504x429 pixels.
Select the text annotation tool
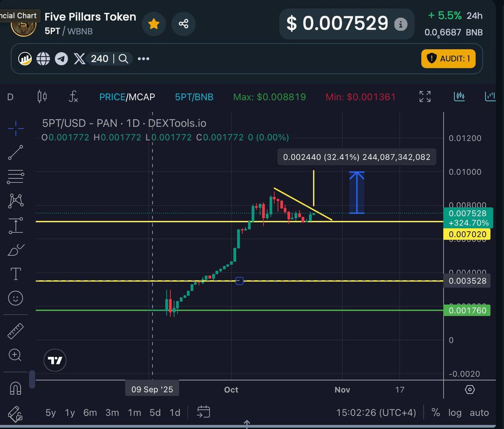tap(16, 274)
